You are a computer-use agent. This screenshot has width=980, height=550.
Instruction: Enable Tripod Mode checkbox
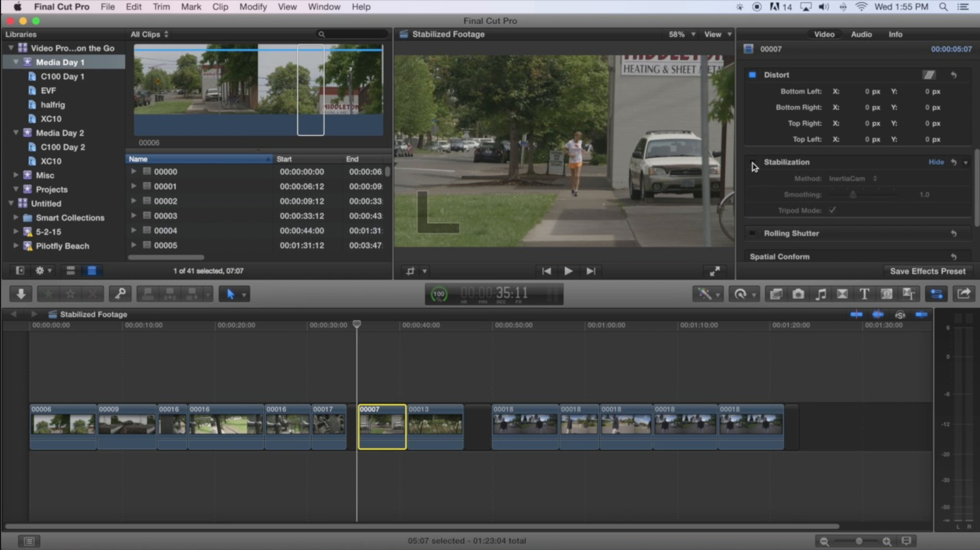833,210
